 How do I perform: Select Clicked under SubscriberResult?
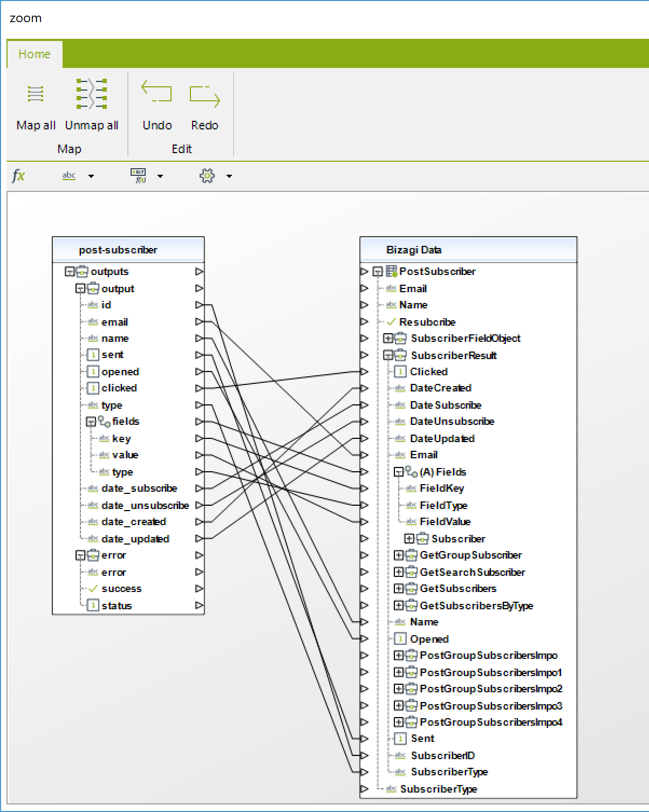point(429,371)
